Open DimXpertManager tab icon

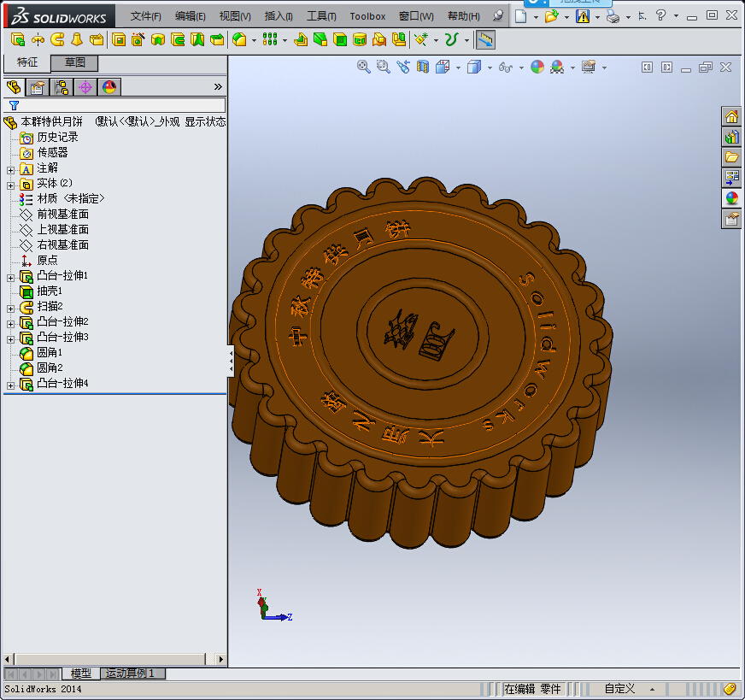85,87
